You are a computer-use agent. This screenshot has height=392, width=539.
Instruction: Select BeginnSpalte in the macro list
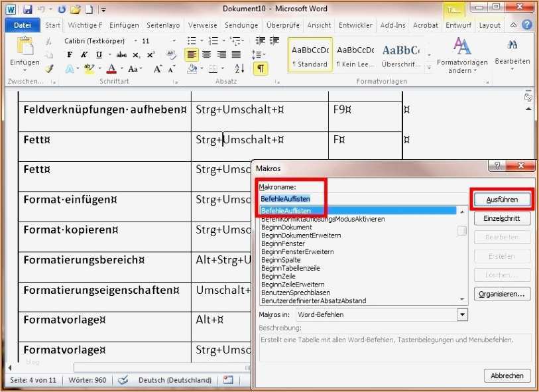point(283,259)
